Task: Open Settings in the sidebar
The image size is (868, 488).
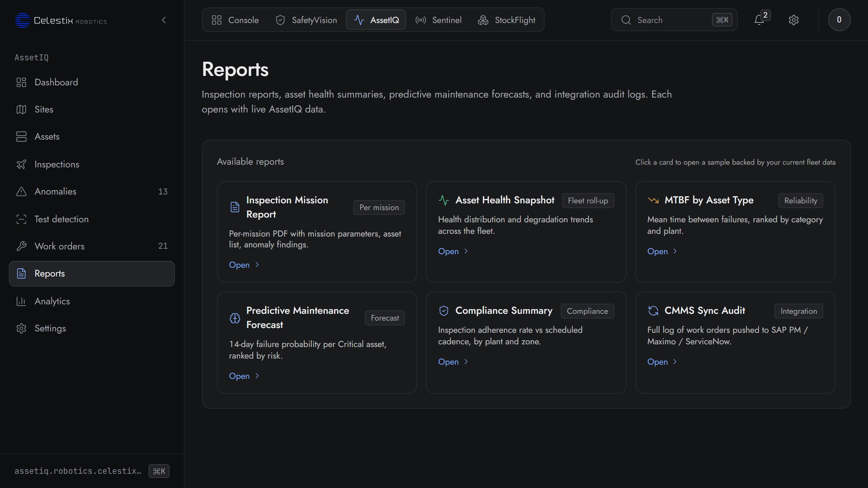Action: [92, 328]
